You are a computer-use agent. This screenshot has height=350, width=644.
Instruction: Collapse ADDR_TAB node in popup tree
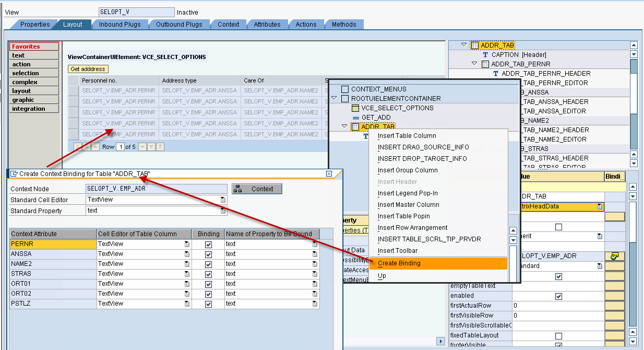[x=344, y=127]
